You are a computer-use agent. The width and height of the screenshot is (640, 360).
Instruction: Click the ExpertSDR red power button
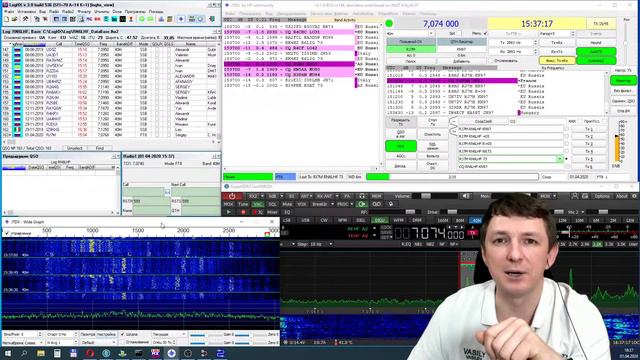232,196
